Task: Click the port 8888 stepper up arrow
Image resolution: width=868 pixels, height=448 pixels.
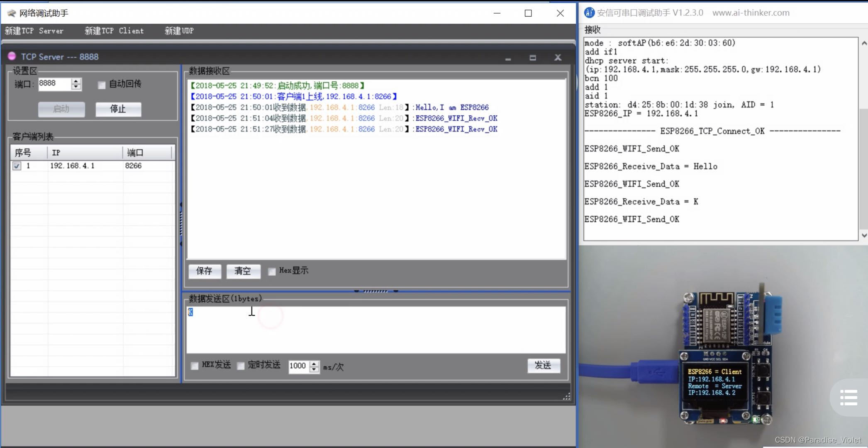Action: pyautogui.click(x=76, y=81)
